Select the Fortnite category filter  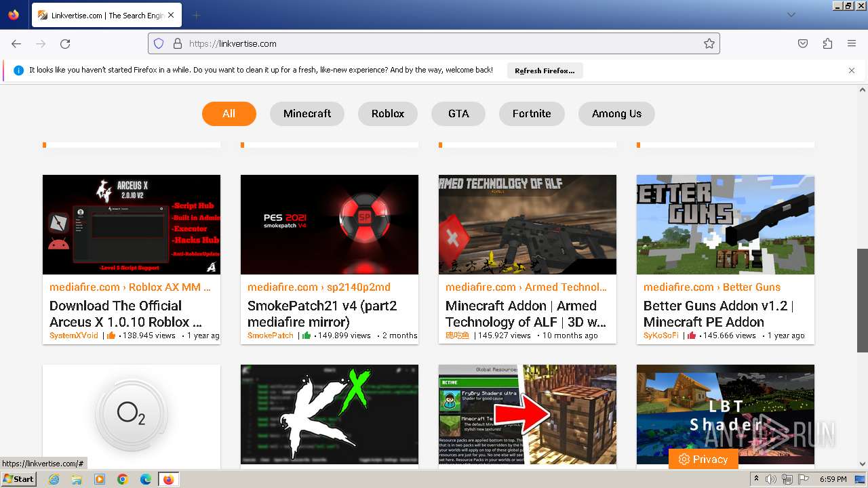pyautogui.click(x=532, y=113)
